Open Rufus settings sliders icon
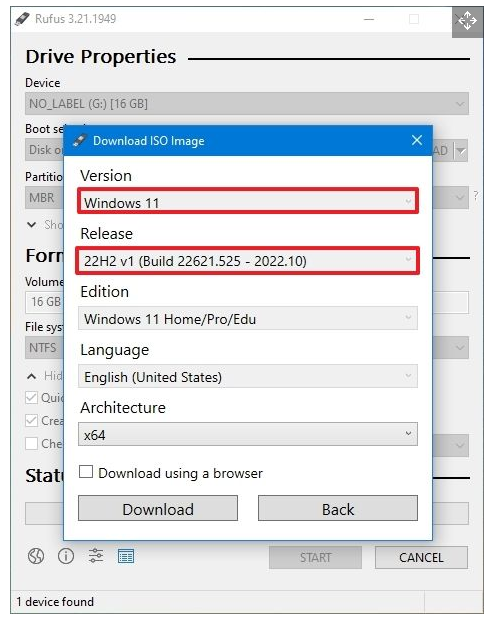495x629 pixels. click(x=96, y=556)
